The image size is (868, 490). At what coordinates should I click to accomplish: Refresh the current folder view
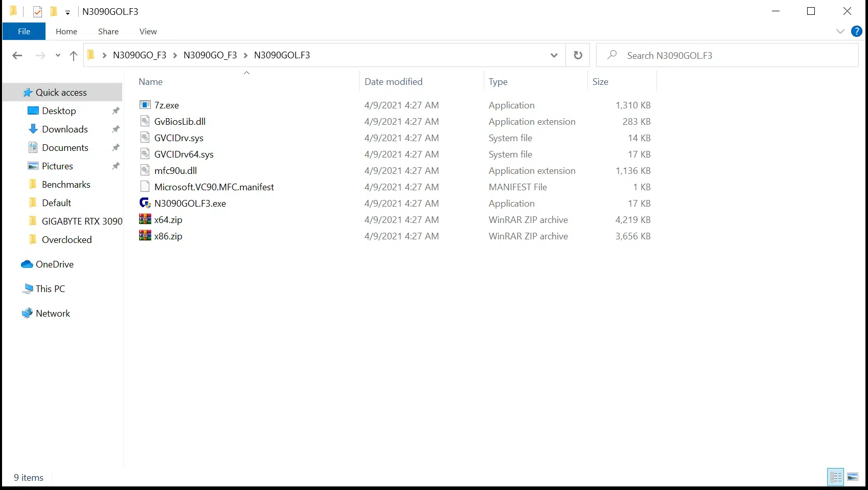pyautogui.click(x=578, y=55)
